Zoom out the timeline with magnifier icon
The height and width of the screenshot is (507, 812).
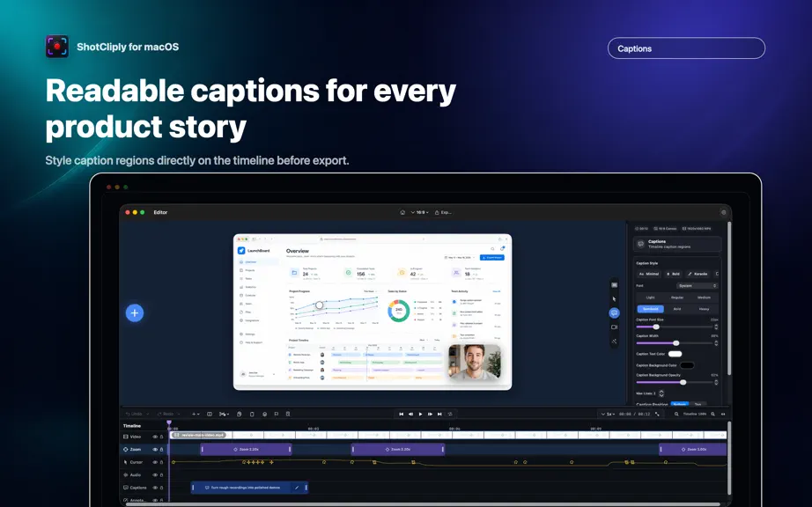point(676,414)
